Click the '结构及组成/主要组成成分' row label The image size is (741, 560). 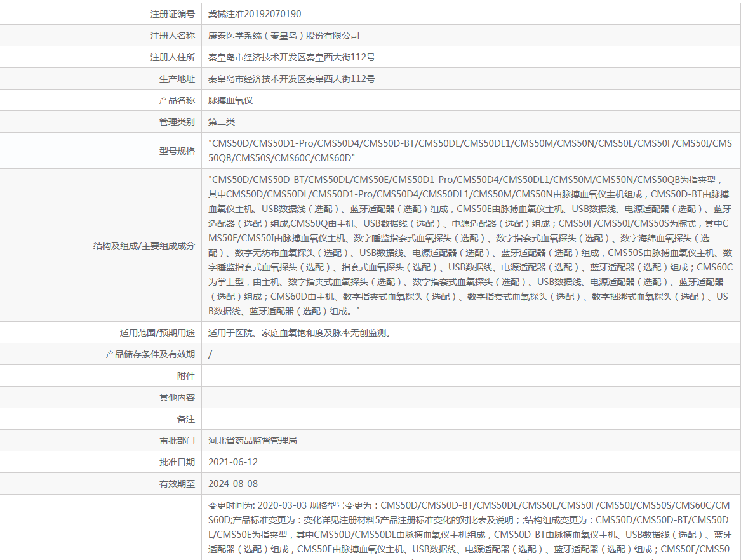[x=144, y=246]
